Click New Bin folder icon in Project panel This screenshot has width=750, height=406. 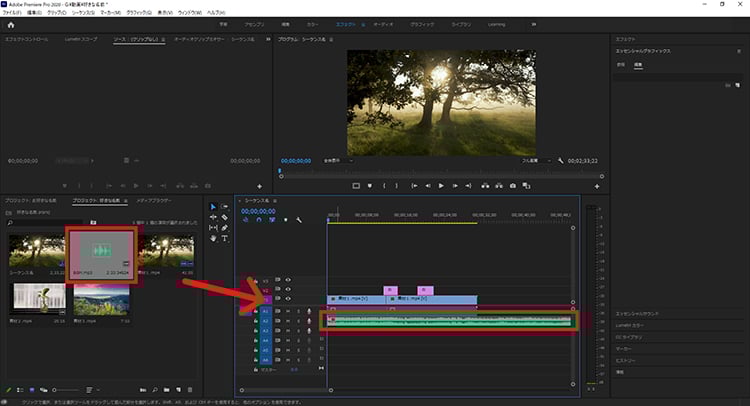point(166,390)
